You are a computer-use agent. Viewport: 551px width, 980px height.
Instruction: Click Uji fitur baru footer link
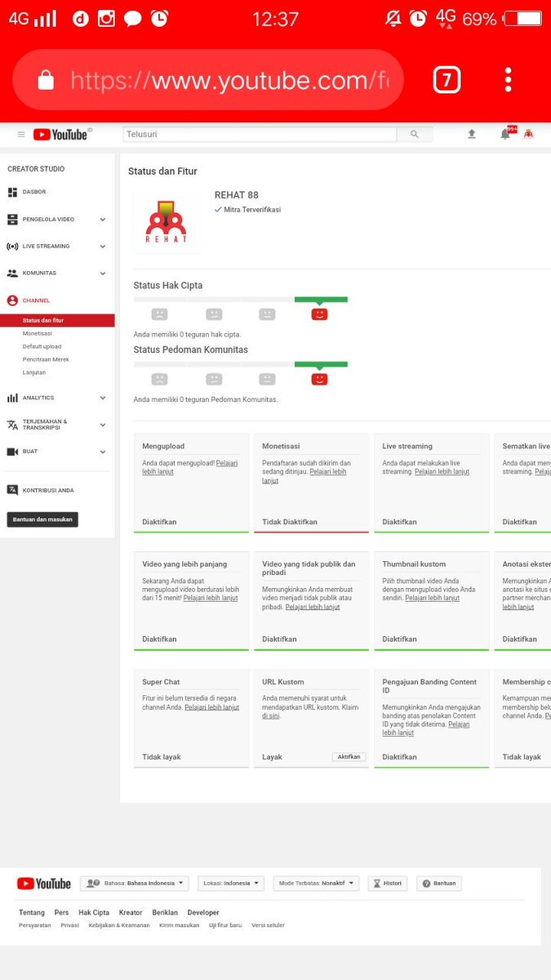225,925
